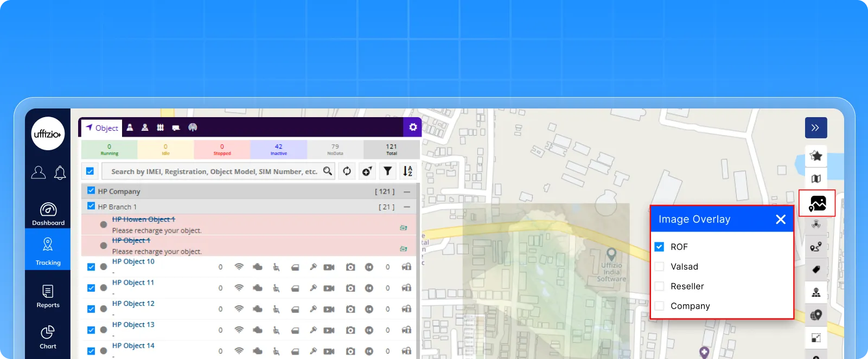The image size is (868, 359).
Task: Open the notifications bell icon
Action: click(60, 173)
